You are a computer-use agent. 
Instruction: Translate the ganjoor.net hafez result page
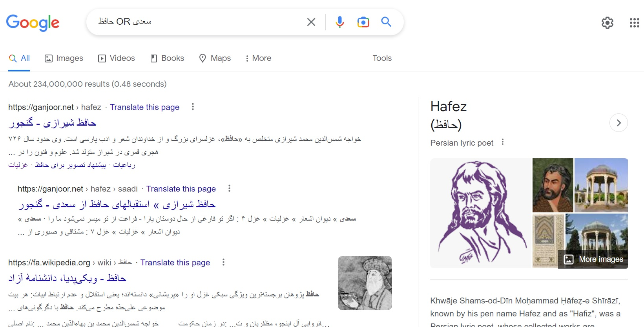pyautogui.click(x=144, y=107)
